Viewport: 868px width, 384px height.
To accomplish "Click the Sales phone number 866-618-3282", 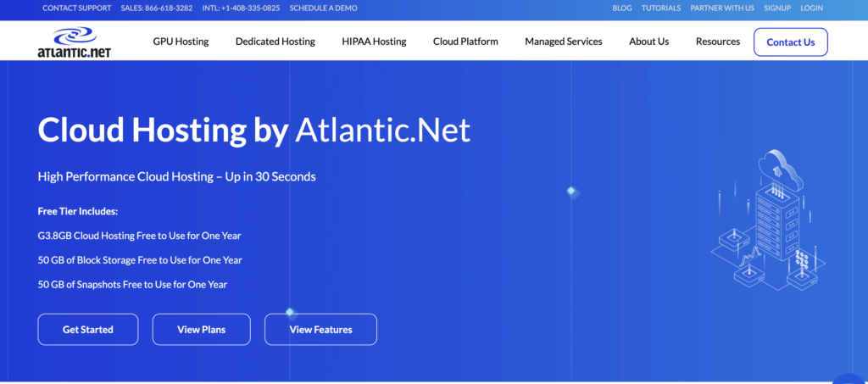I will [x=157, y=8].
